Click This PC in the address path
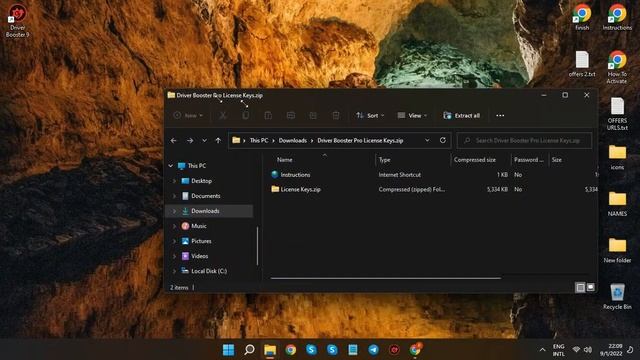This screenshot has width=640, height=360. click(259, 140)
